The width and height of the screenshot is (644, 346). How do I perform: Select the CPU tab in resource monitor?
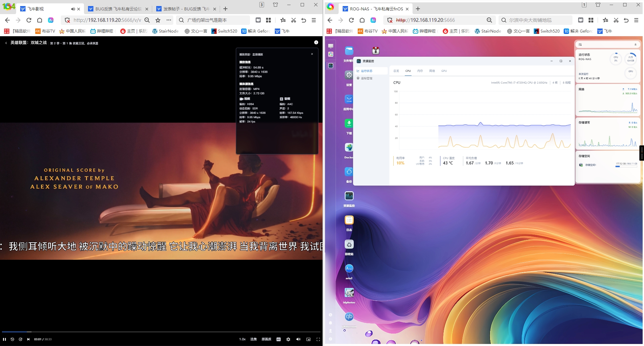408,71
